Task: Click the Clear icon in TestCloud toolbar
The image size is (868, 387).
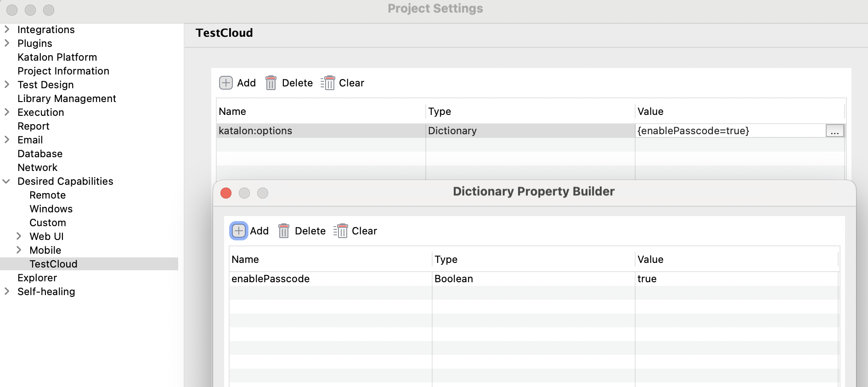Action: click(x=328, y=83)
